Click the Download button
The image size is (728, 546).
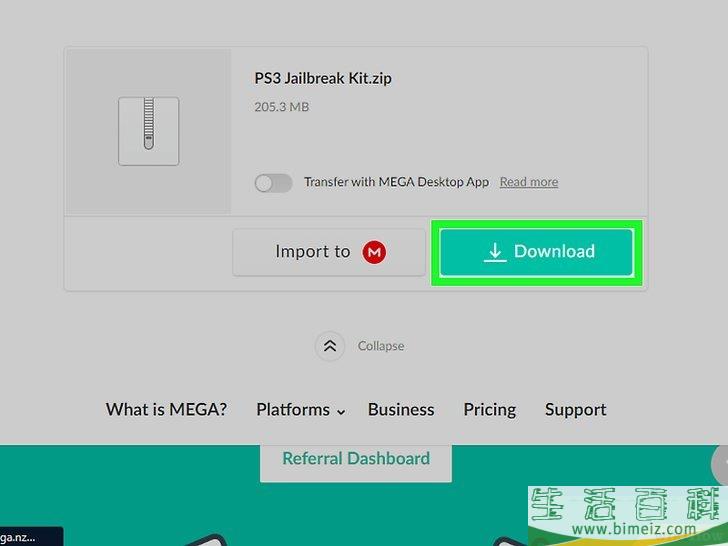click(536, 252)
